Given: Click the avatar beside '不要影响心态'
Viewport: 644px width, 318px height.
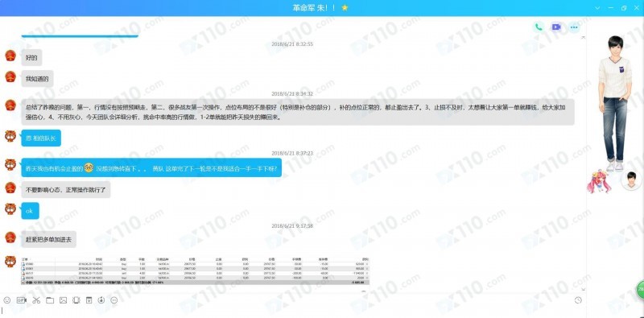Looking at the screenshot, I should coord(10,188).
